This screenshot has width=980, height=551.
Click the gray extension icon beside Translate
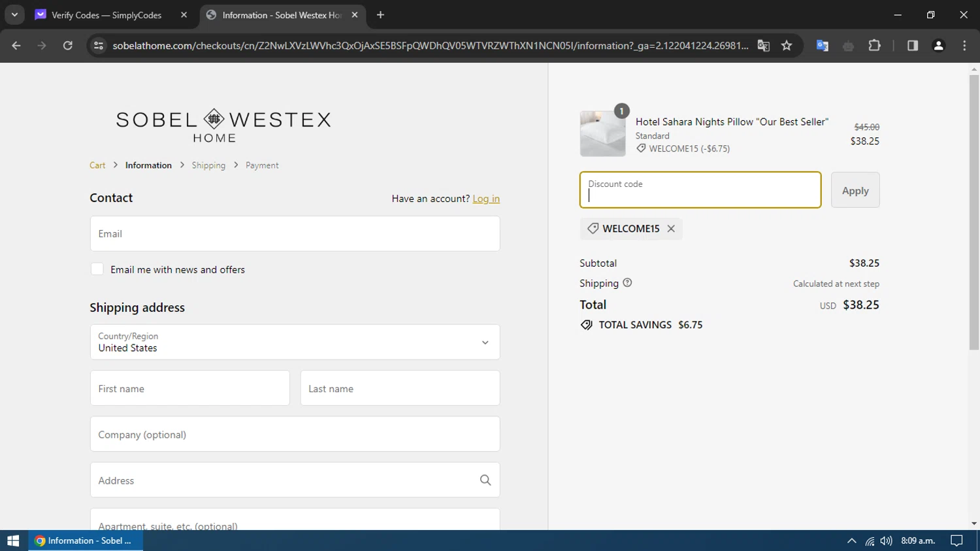[x=848, y=46]
